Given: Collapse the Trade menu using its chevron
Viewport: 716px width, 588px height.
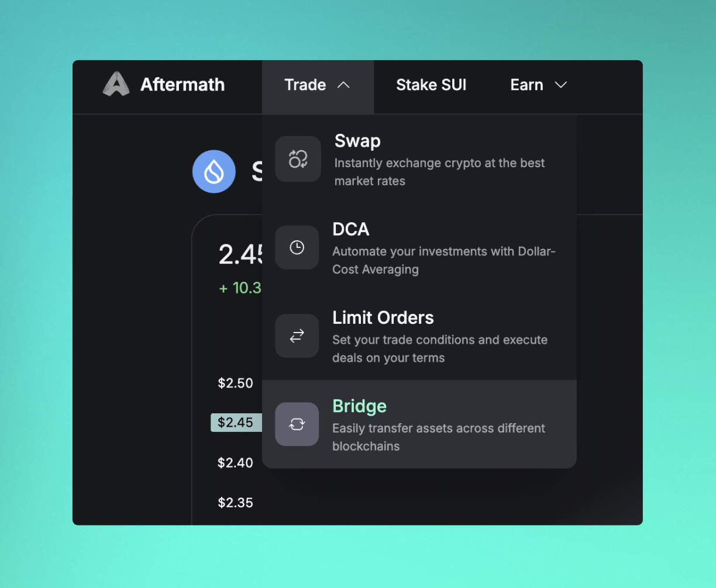Looking at the screenshot, I should [343, 85].
